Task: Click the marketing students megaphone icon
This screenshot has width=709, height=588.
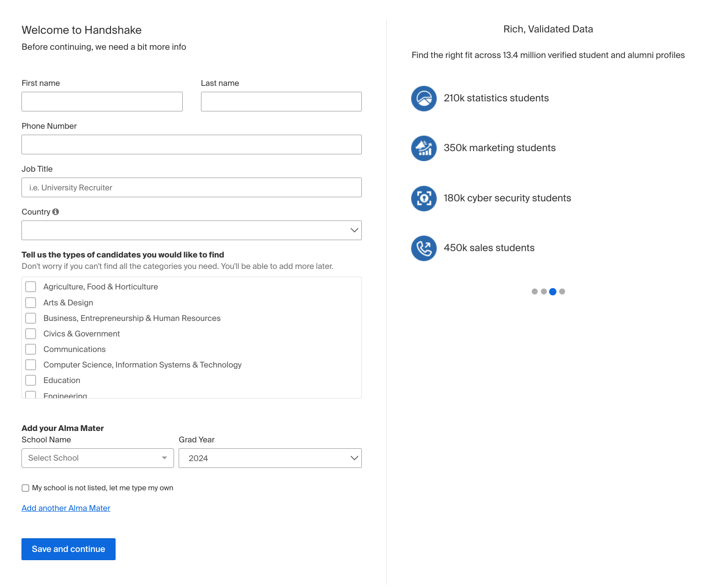Action: 423,148
